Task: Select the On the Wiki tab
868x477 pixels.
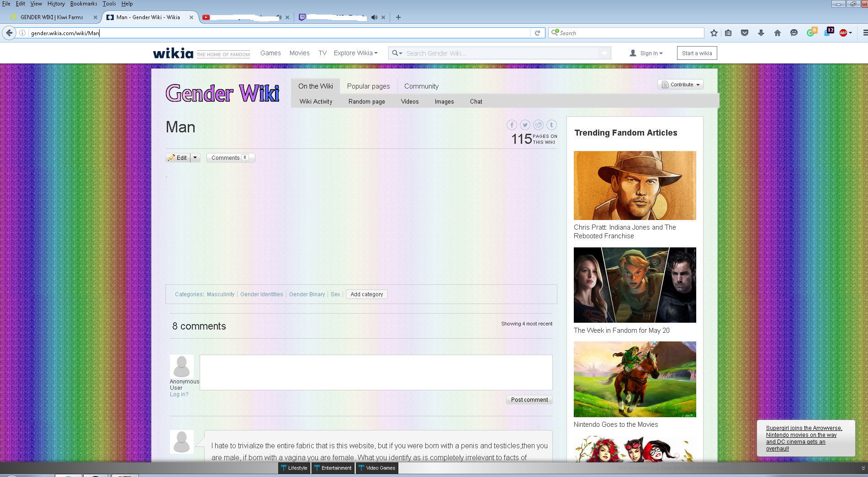Action: (316, 86)
